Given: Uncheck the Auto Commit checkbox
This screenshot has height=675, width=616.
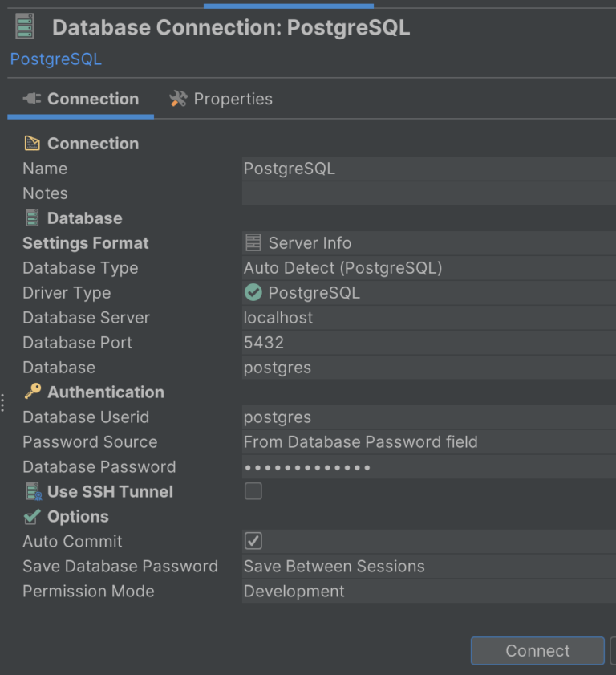Looking at the screenshot, I should [253, 542].
